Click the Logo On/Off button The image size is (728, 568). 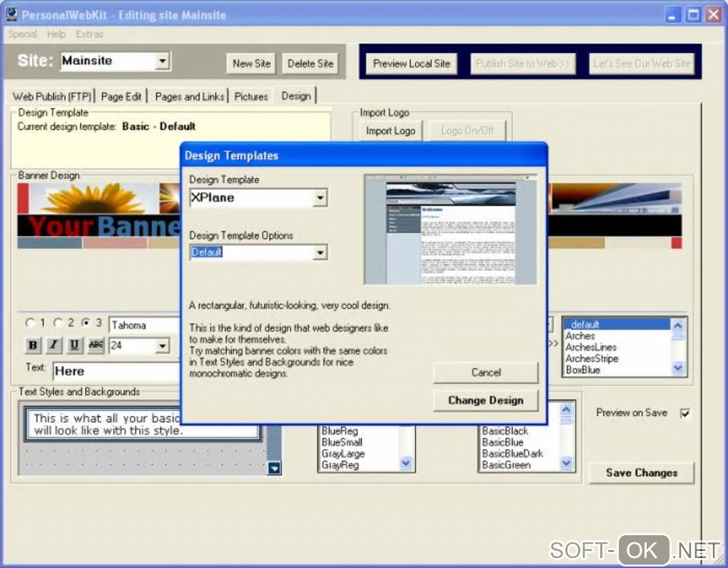[x=467, y=131]
